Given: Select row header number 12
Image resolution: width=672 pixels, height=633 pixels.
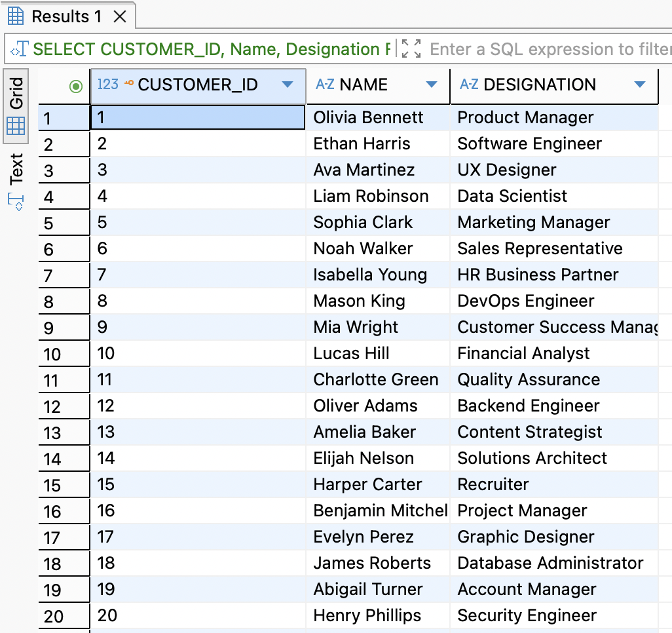Looking at the screenshot, I should 64,406.
